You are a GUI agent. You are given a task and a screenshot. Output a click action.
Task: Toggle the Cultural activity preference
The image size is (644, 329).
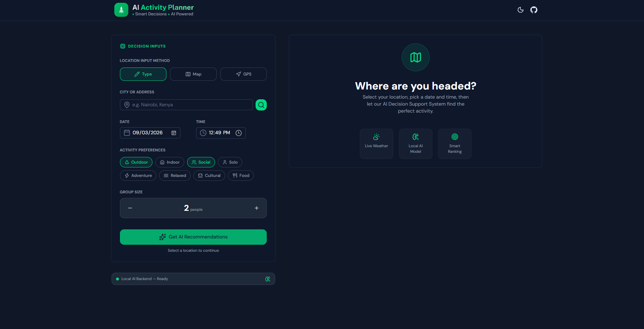click(x=209, y=176)
